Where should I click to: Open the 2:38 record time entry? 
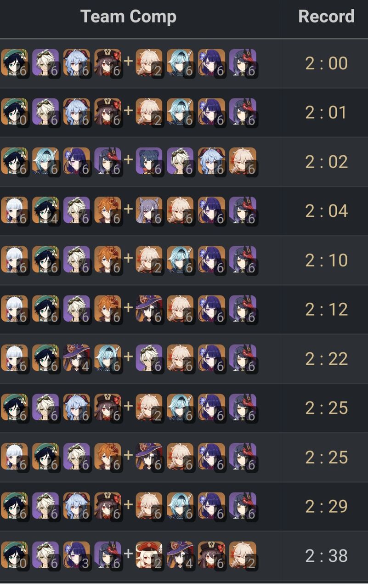(327, 556)
